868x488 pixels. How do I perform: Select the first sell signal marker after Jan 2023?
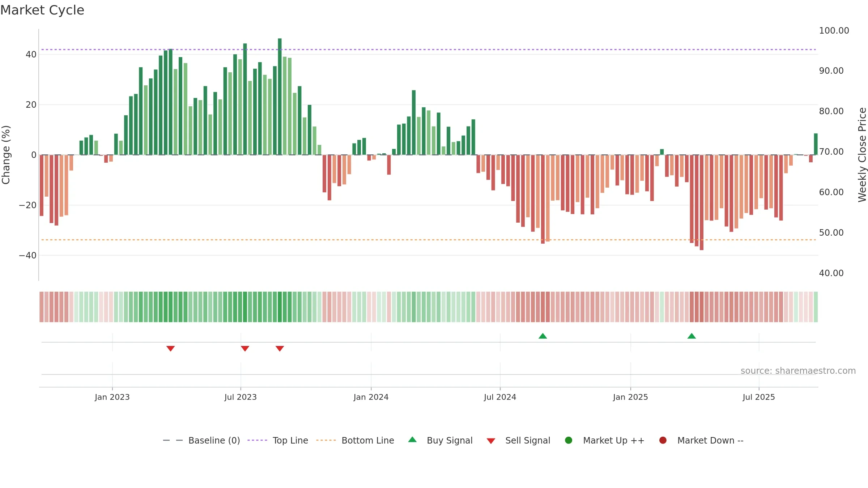[x=171, y=348]
